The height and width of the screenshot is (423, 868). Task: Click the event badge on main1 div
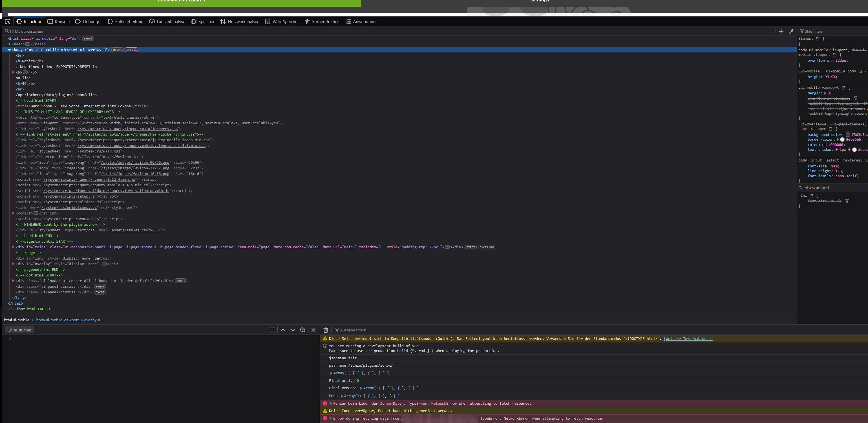tap(471, 247)
